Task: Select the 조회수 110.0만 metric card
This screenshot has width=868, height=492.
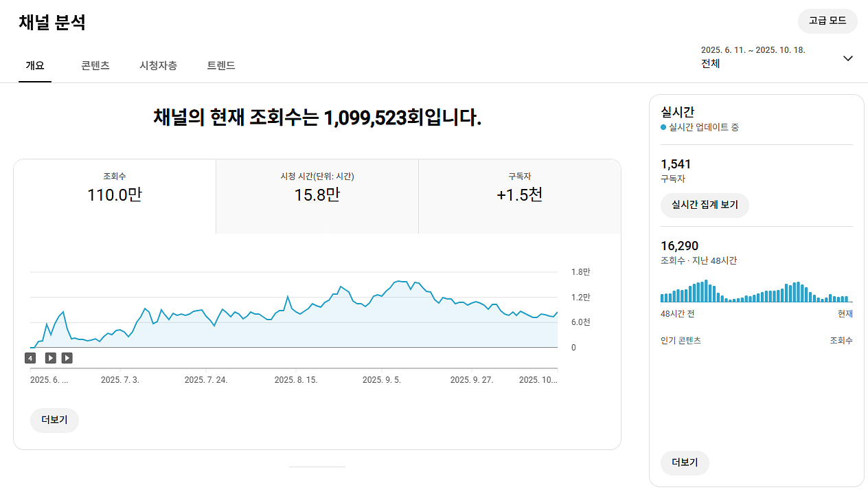Action: (x=115, y=197)
